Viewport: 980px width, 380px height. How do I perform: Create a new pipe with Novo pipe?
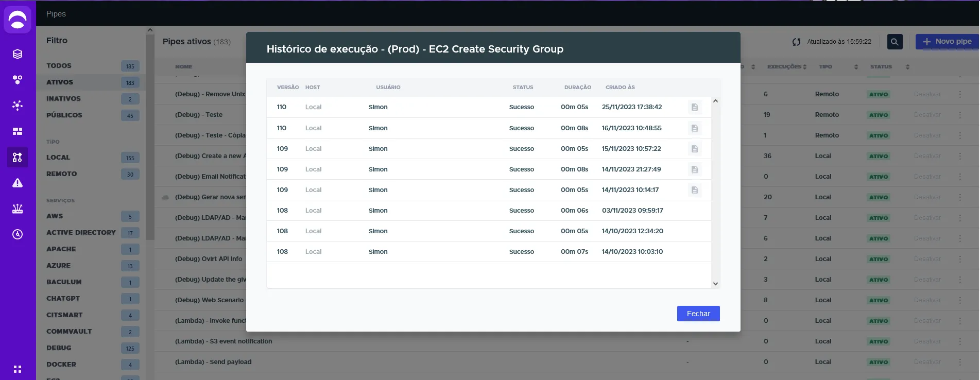click(947, 42)
